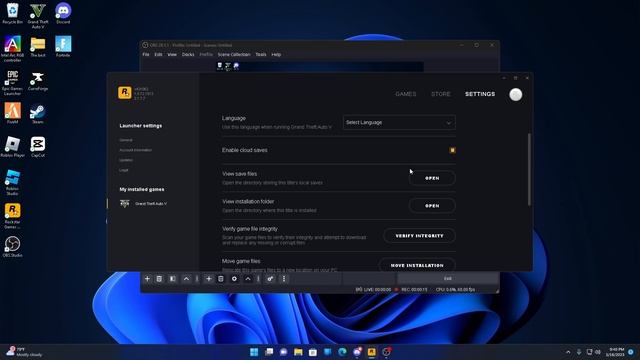
Task: Click OBS move source up arrow
Action: tap(248, 279)
